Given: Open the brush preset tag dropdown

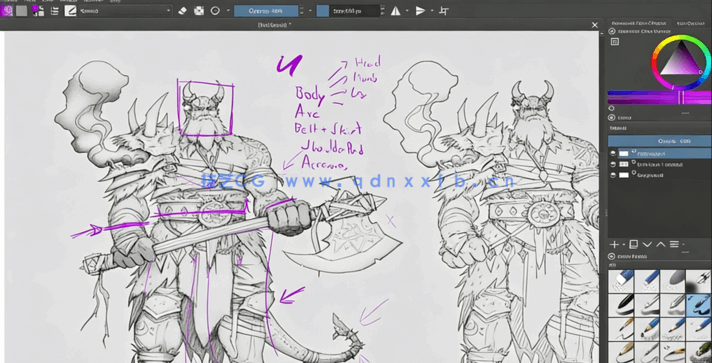Looking at the screenshot, I should [659, 265].
